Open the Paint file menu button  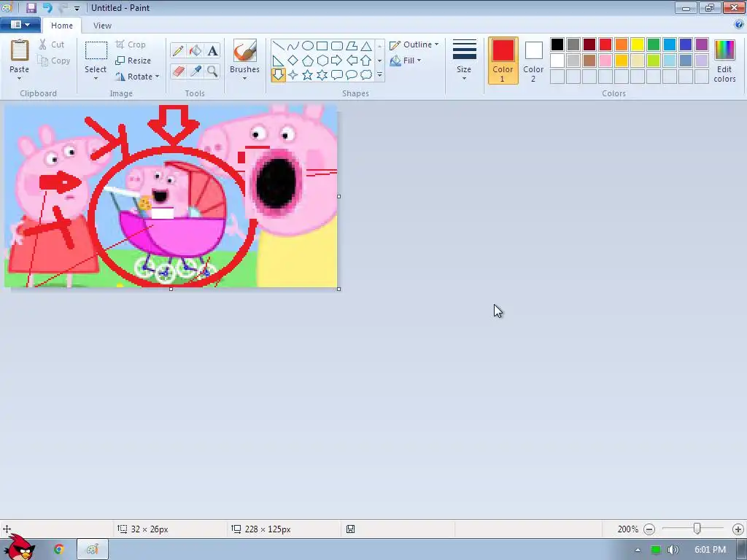20,24
